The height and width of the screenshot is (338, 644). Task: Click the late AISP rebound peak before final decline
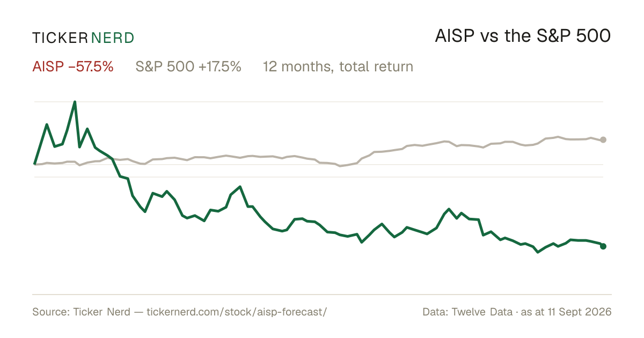click(449, 209)
